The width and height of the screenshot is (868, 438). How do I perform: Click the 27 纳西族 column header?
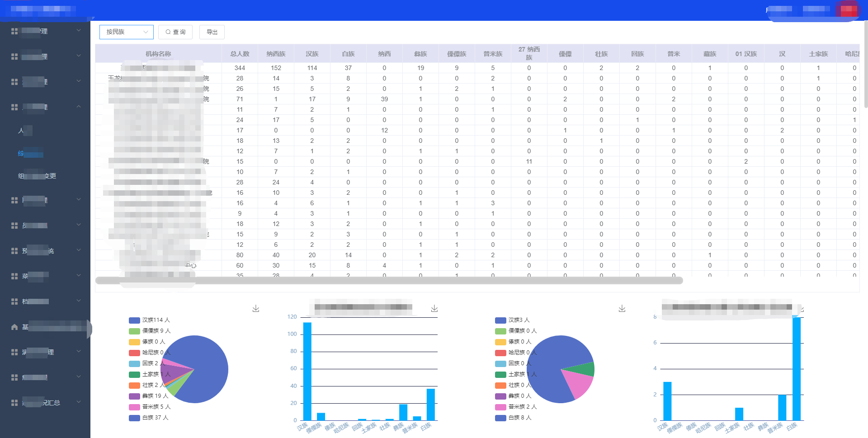pyautogui.click(x=529, y=53)
